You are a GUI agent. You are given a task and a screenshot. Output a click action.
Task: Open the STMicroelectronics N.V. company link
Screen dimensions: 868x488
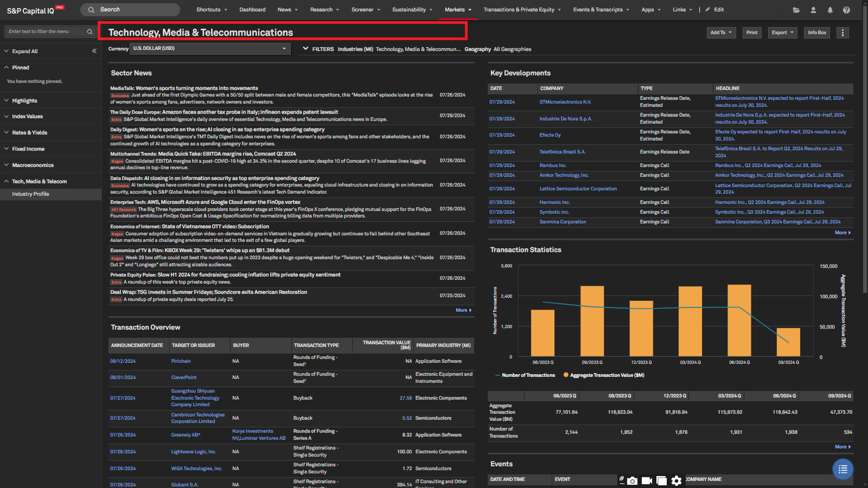pyautogui.click(x=565, y=102)
